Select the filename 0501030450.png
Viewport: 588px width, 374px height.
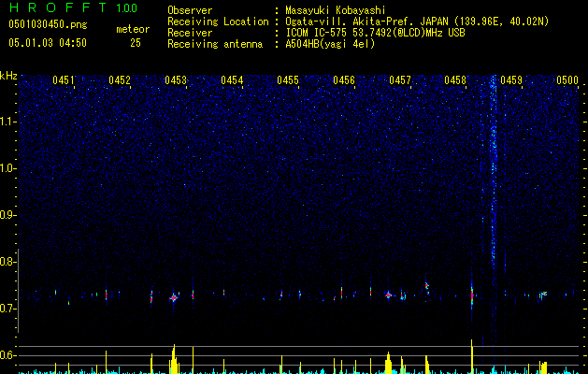coord(48,24)
